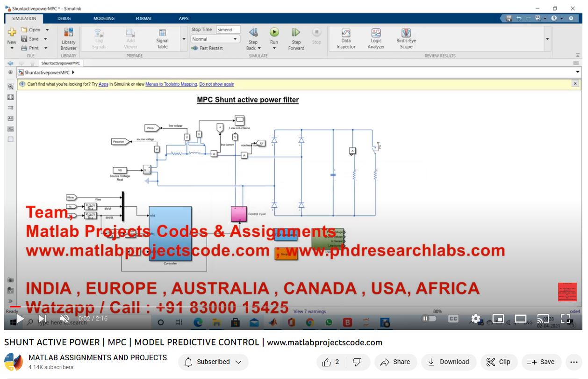Click the Menus to Toolstrip Mapping link
The image size is (588, 379).
171,84
